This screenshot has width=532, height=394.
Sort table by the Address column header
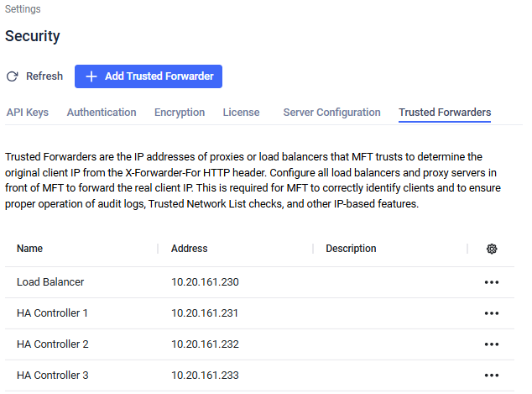click(190, 249)
